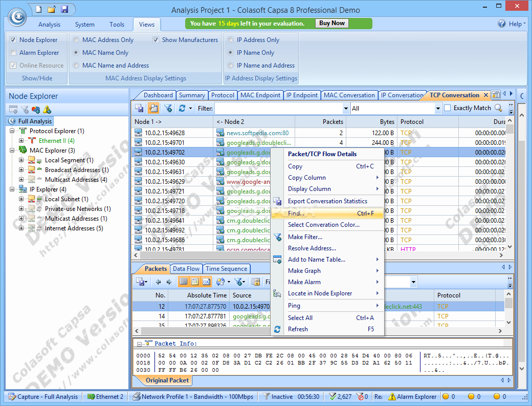Click the view list icon beside TCP Conversation tab
This screenshot has width=532, height=406.
tap(496, 95)
